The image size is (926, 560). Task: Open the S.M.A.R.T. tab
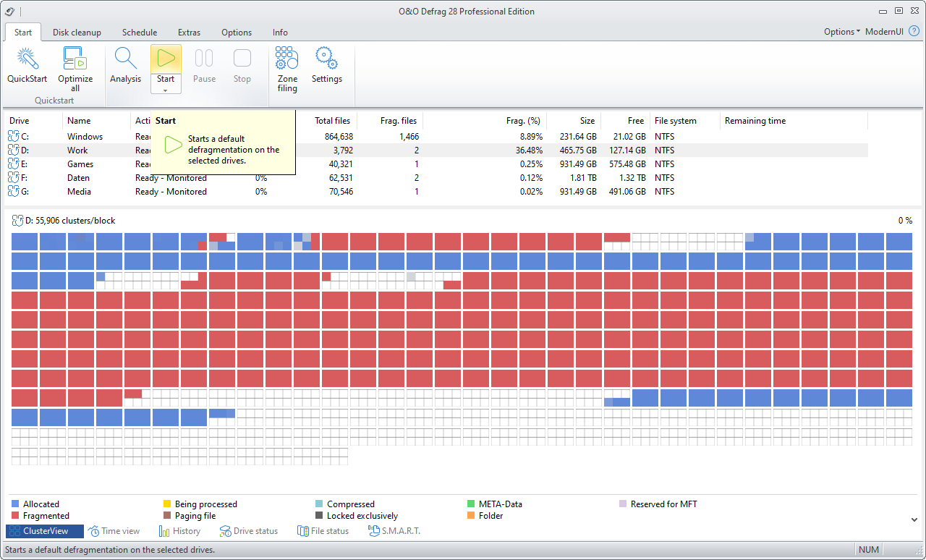394,531
